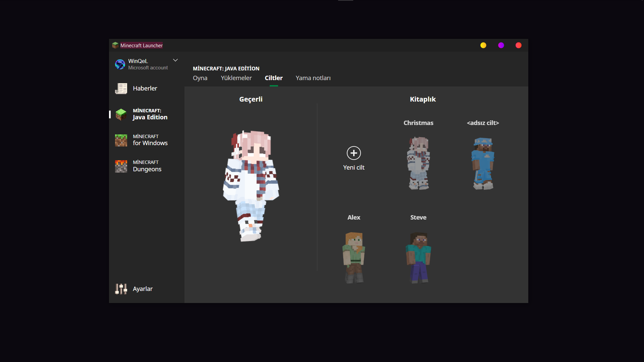644x362 pixels.
Task: Click the WinQeL account avatar
Action: (120, 64)
